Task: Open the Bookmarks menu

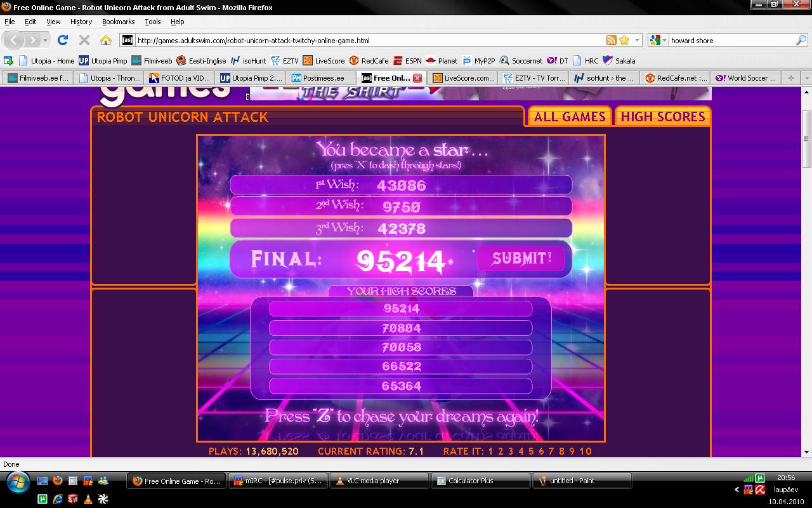Action: (118, 22)
